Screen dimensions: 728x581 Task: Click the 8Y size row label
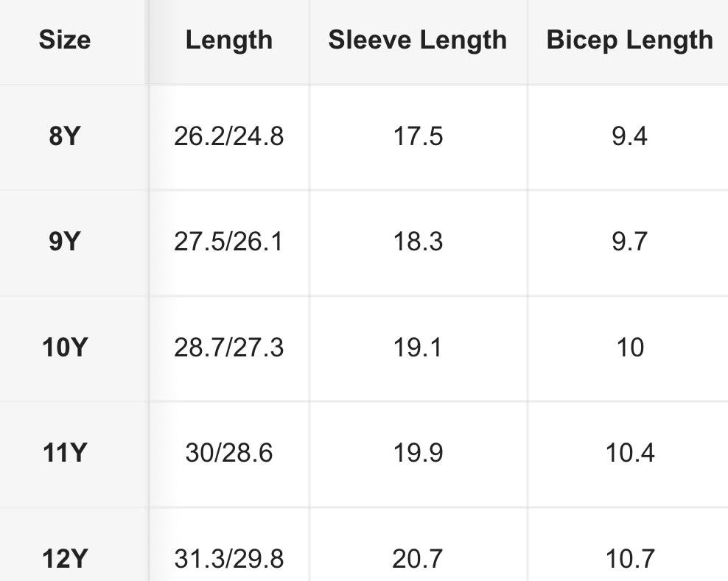click(64, 136)
